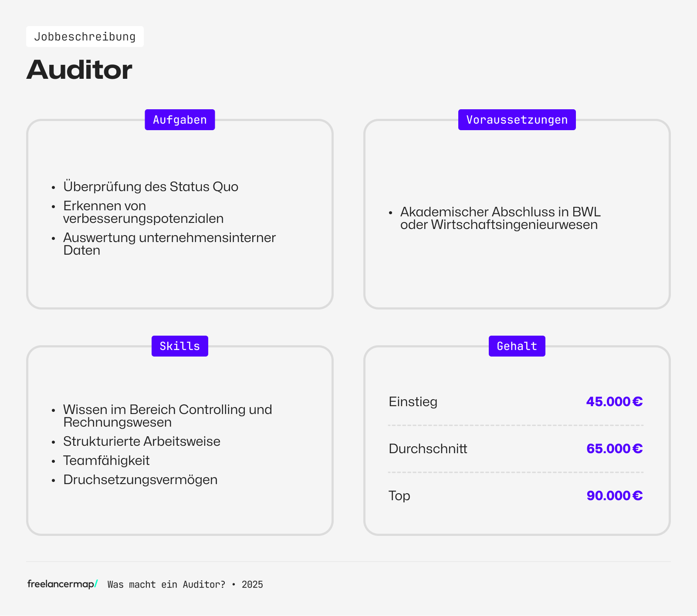Expand the Skills card
The image size is (697, 616).
(179, 440)
